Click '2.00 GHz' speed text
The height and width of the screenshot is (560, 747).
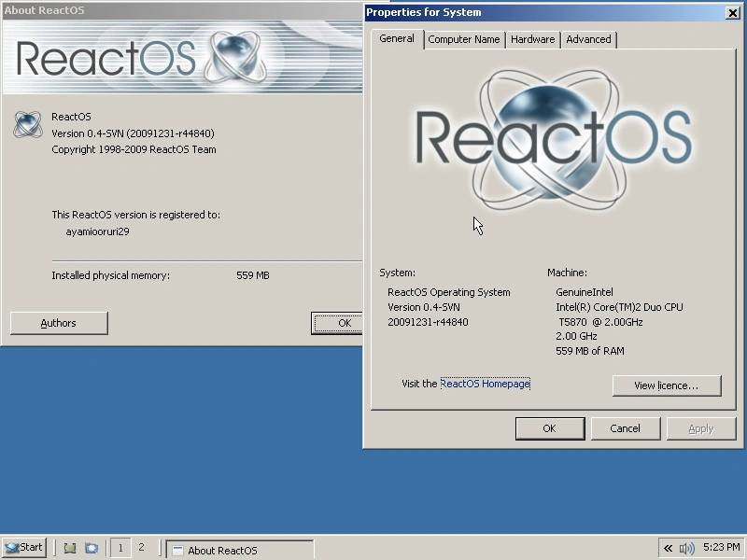tap(576, 336)
